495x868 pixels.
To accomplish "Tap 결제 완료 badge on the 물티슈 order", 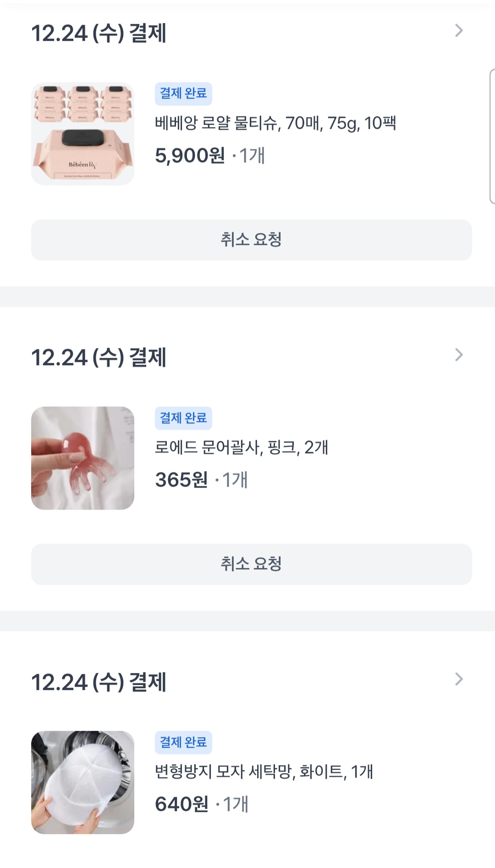I will (x=183, y=94).
